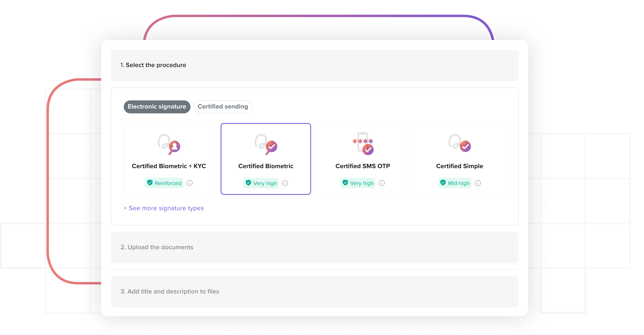Click the Reinforced security level label
Image resolution: width=644 pixels, height=335 pixels.
click(168, 183)
